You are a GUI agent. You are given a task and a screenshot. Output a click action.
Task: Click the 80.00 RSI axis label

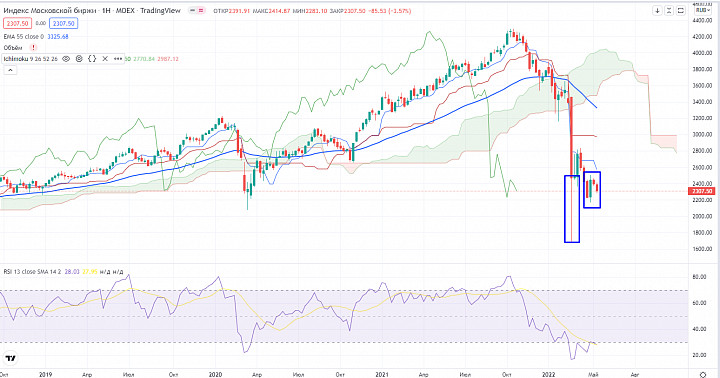click(699, 277)
